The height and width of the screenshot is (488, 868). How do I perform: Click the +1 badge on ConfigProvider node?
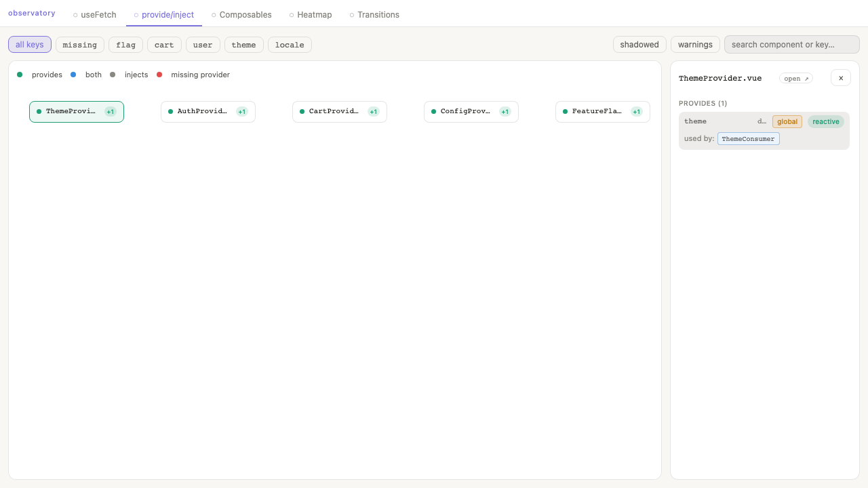(505, 112)
